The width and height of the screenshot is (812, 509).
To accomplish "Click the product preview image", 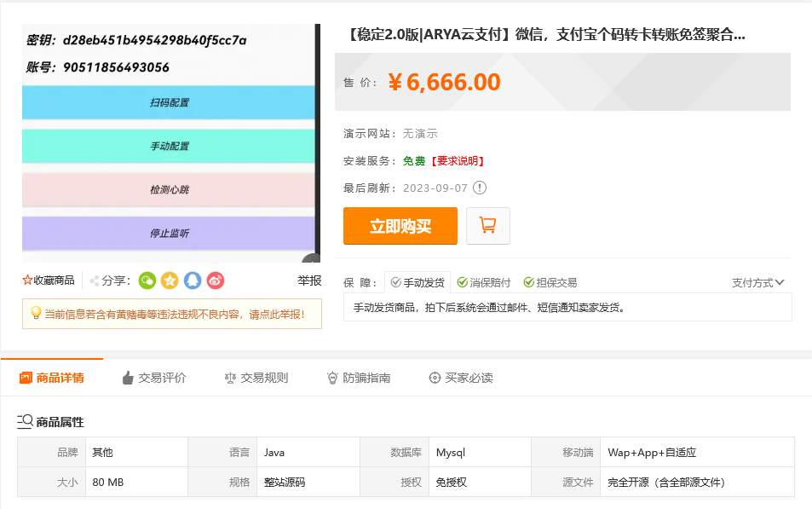I will click(171, 143).
